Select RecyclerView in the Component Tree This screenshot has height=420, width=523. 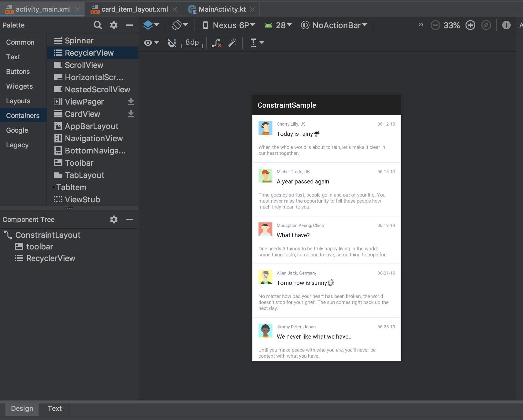pos(50,258)
